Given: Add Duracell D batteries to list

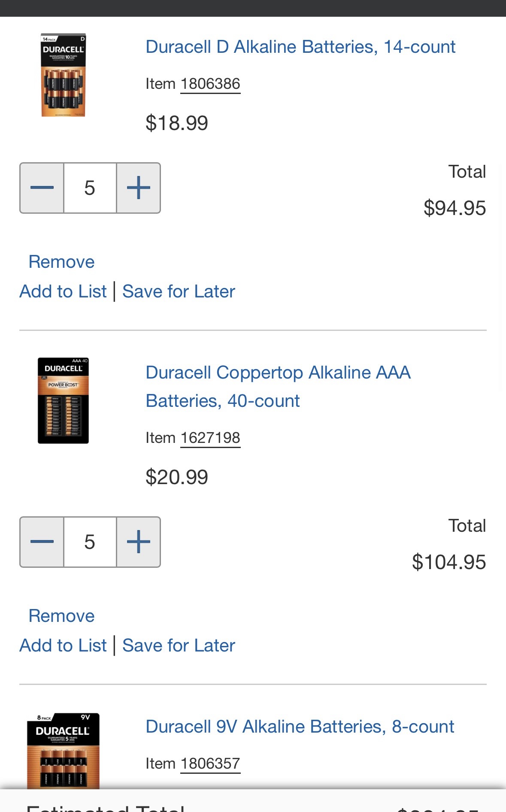Looking at the screenshot, I should point(63,291).
